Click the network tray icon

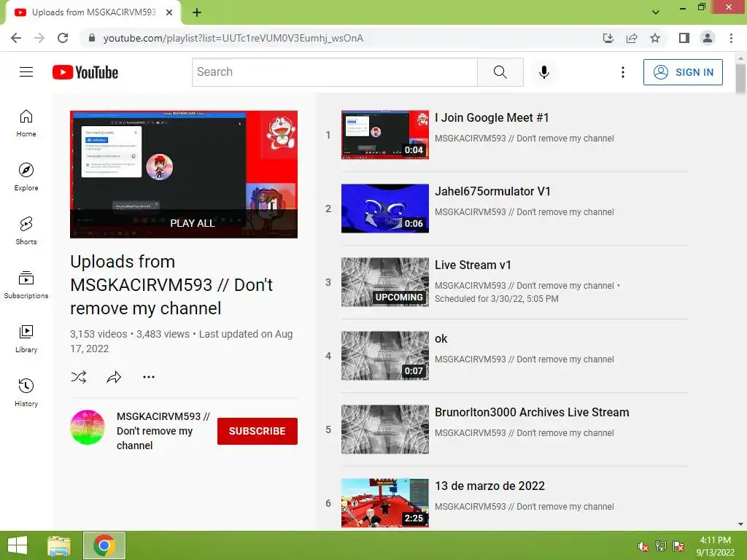click(x=661, y=546)
